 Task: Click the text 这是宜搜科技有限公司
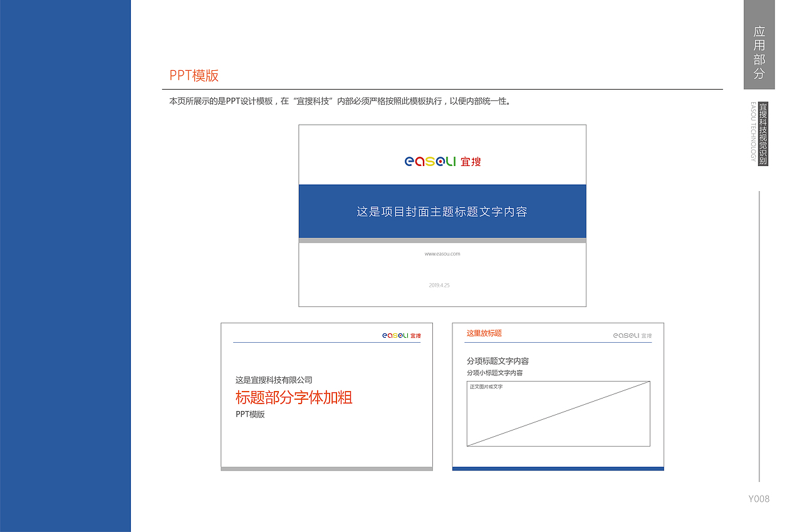(274, 380)
